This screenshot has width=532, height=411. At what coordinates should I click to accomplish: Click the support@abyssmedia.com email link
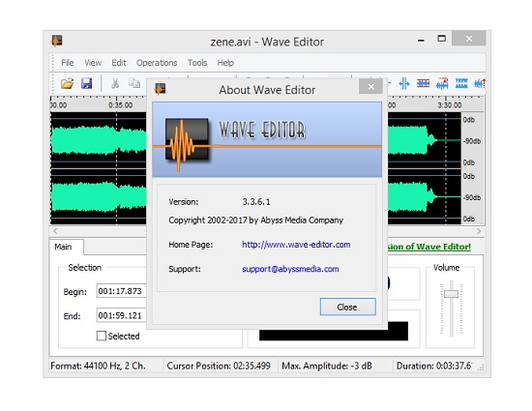pos(290,269)
